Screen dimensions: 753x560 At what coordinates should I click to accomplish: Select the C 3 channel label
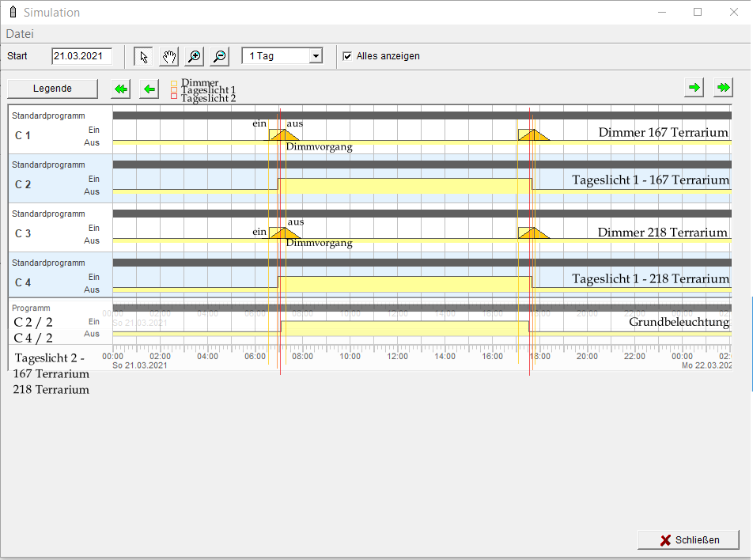(23, 233)
